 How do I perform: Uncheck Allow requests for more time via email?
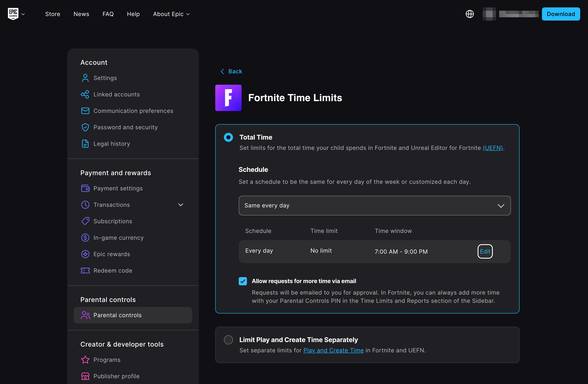pyautogui.click(x=243, y=281)
